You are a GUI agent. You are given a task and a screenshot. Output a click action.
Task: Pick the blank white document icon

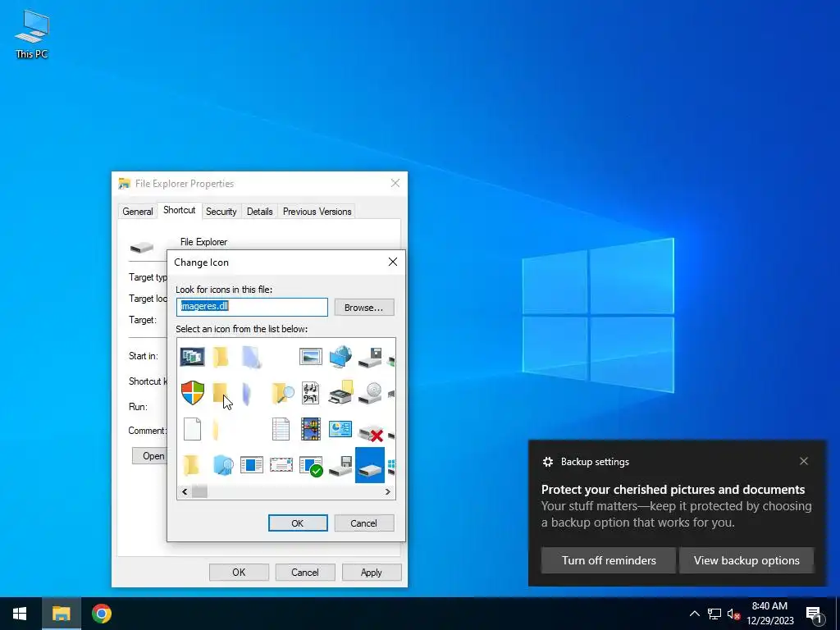[192, 429]
